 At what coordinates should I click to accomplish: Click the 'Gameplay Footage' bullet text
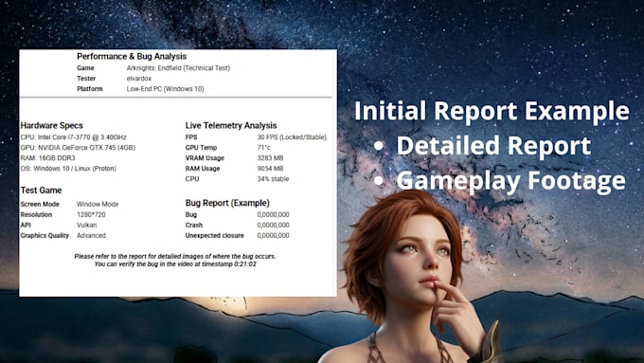[x=510, y=181]
